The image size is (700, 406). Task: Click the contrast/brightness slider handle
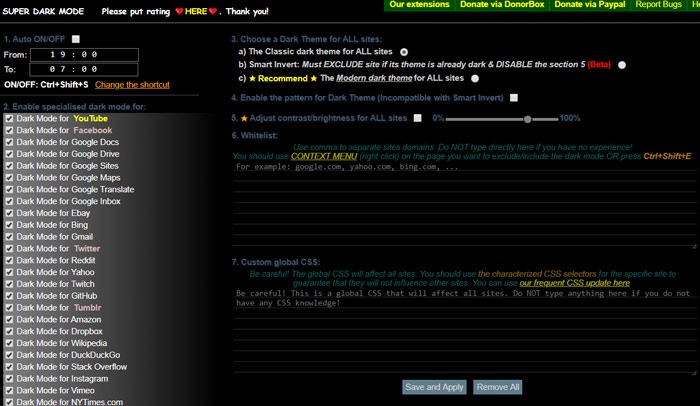pos(528,119)
